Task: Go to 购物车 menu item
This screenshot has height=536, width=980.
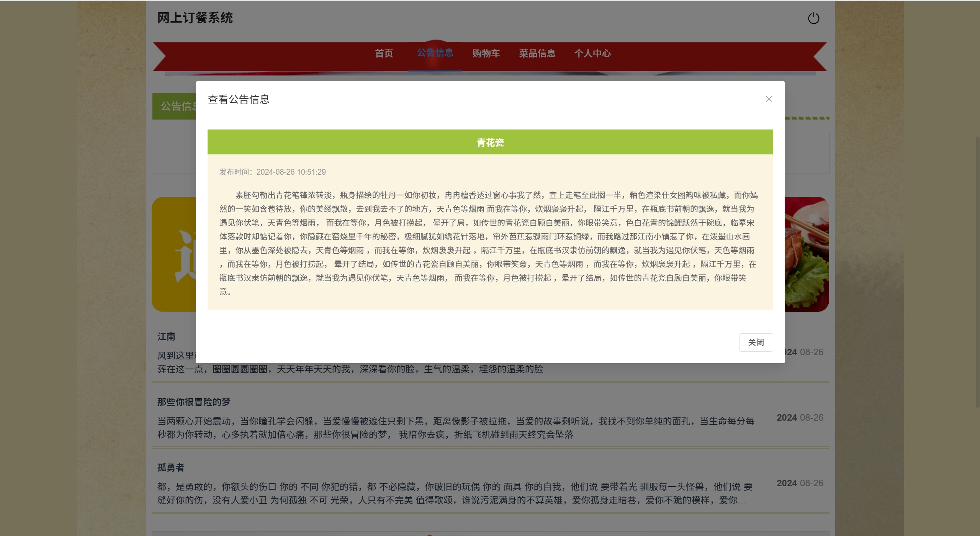Action: (486, 53)
